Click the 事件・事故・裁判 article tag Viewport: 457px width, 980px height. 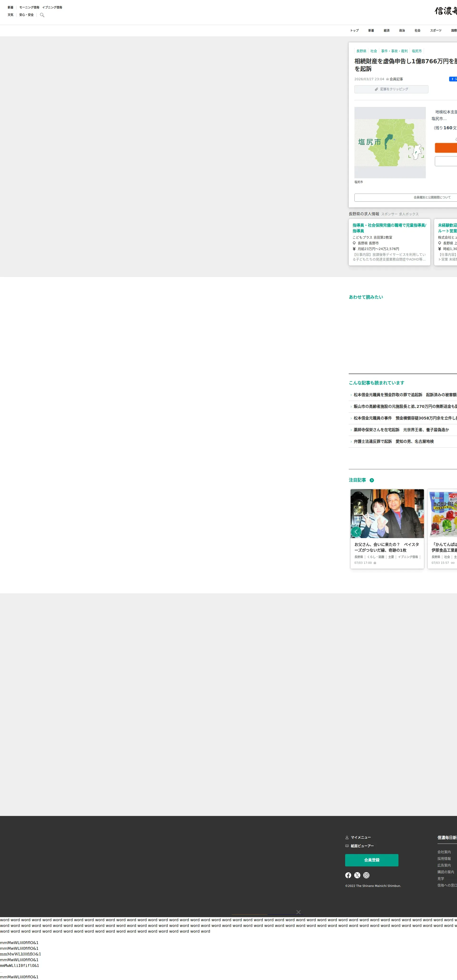click(x=394, y=51)
